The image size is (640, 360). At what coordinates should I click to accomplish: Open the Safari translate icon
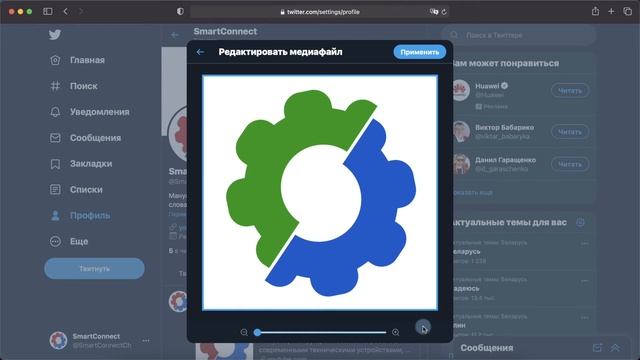(x=434, y=12)
